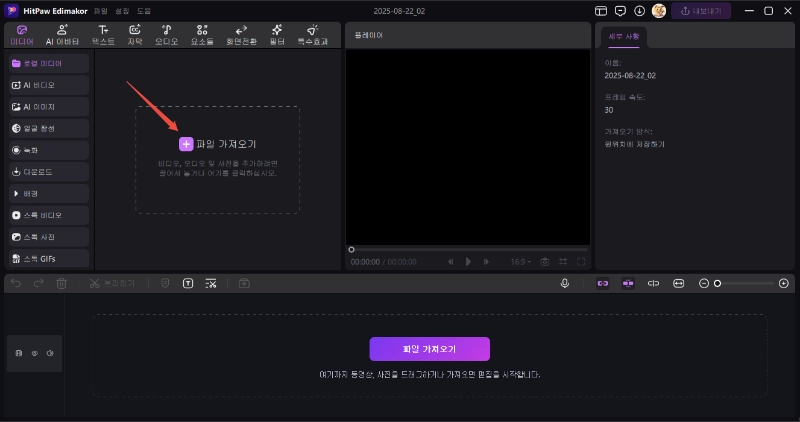This screenshot has height=422, width=800.
Task: Open the 텍스트 (Text) tab
Action: tap(103, 35)
